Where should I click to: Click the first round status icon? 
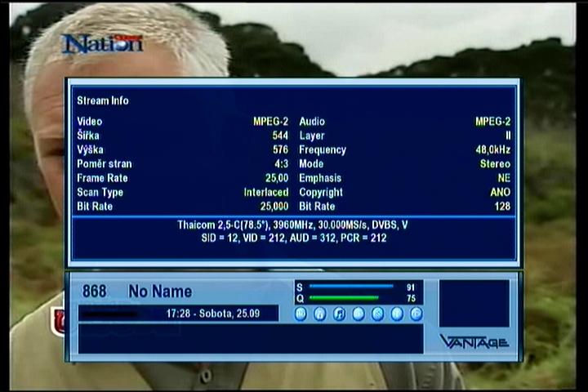tap(301, 314)
